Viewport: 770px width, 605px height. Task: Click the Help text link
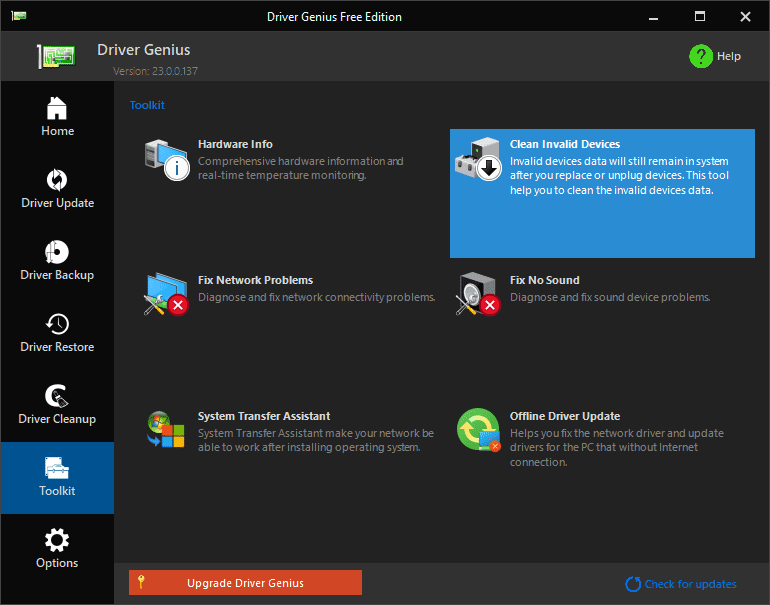(x=729, y=56)
